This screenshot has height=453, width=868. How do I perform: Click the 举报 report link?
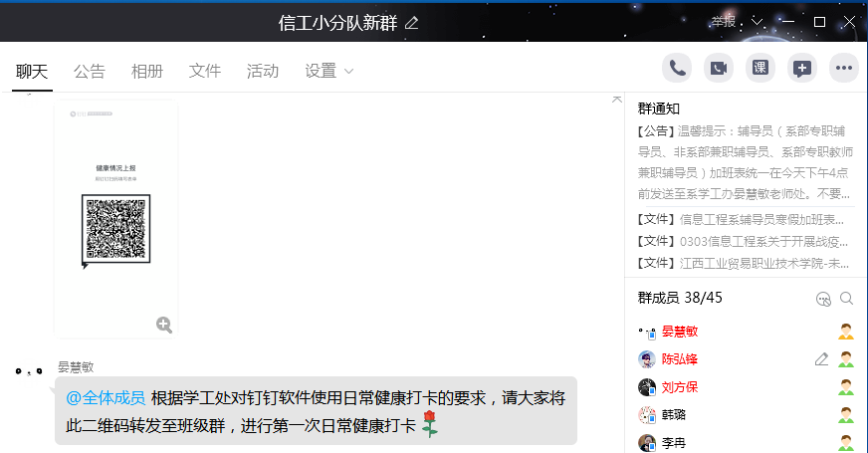point(723,21)
